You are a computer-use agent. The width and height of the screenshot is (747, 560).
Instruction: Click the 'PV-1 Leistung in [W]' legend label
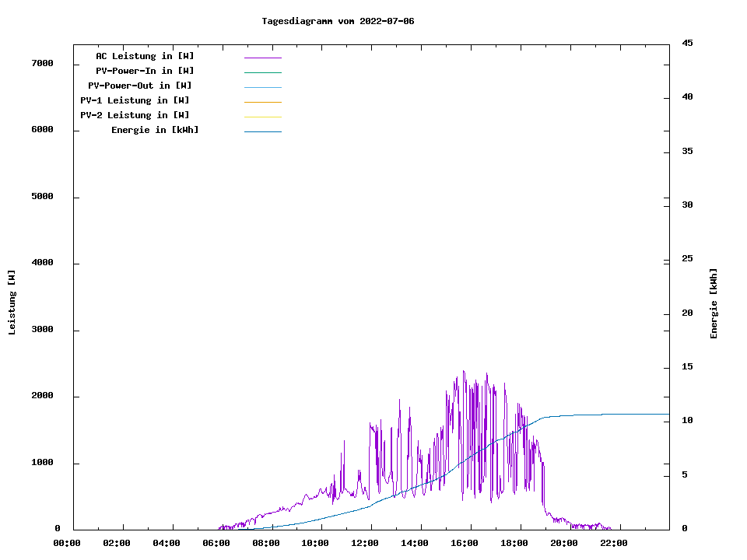135,100
